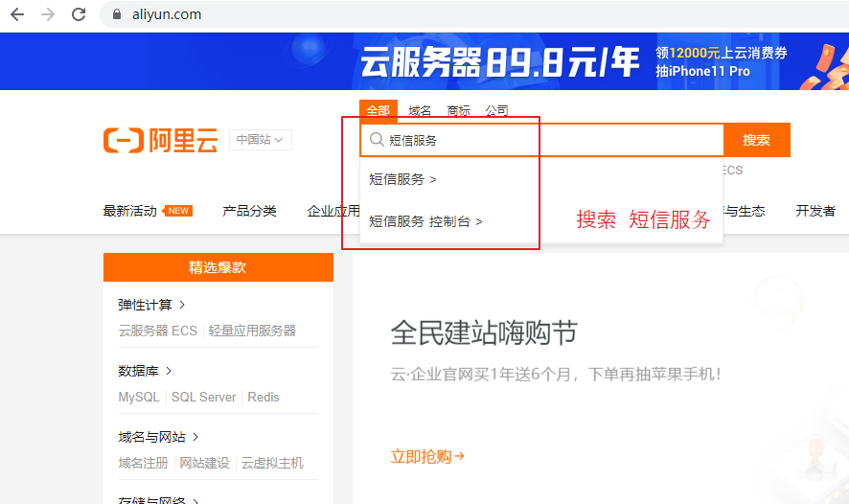Expand the 弹性计算 category

[151, 305]
